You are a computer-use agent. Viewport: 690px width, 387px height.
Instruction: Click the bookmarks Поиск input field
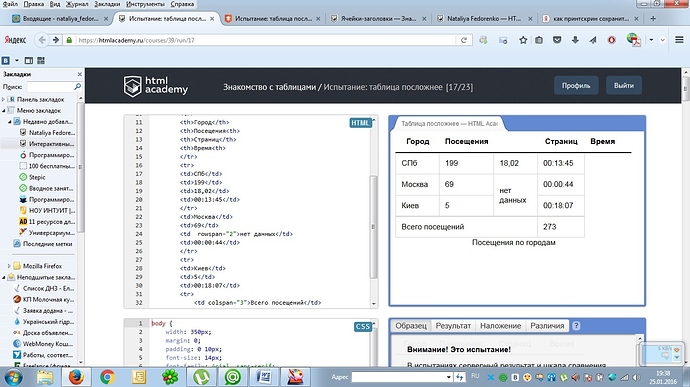tap(50, 87)
